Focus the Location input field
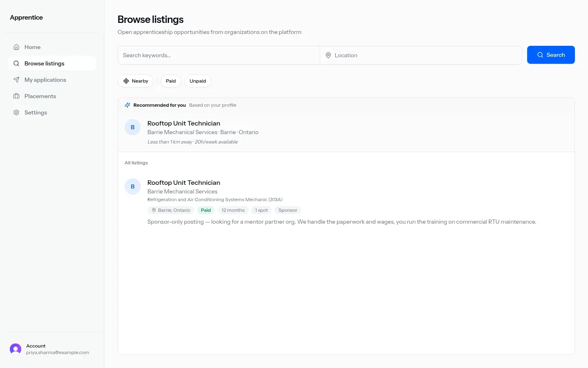This screenshot has width=588, height=368. pyautogui.click(x=421, y=55)
